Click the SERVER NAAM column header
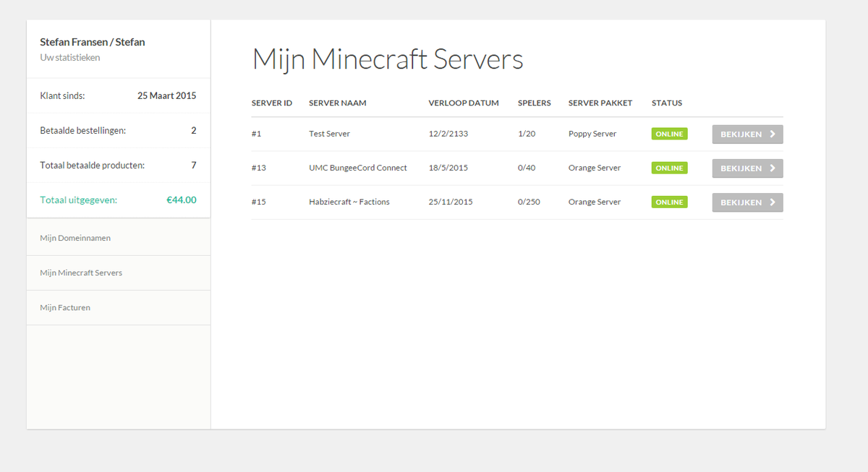The image size is (868, 472). pyautogui.click(x=338, y=103)
